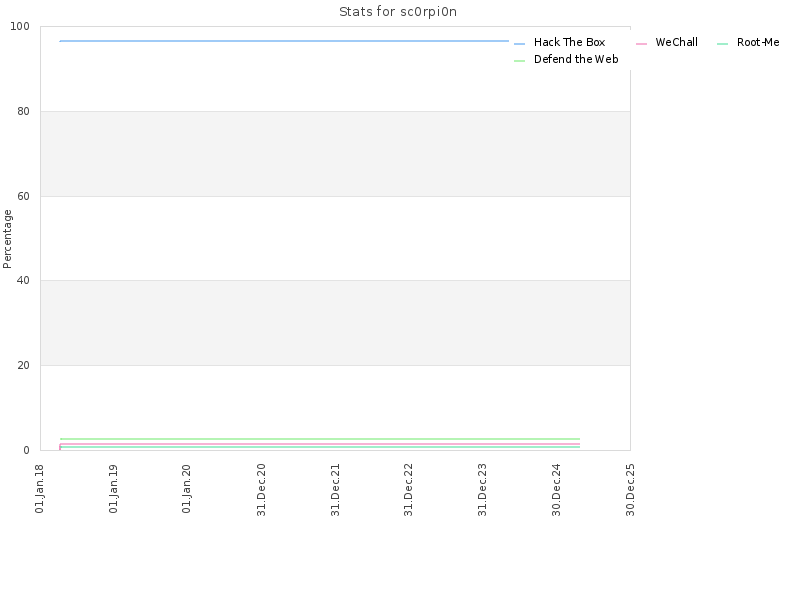Image resolution: width=800 pixels, height=600 pixels.
Task: Click the chart title Stats for sc0rpi0n
Action: pos(398,12)
